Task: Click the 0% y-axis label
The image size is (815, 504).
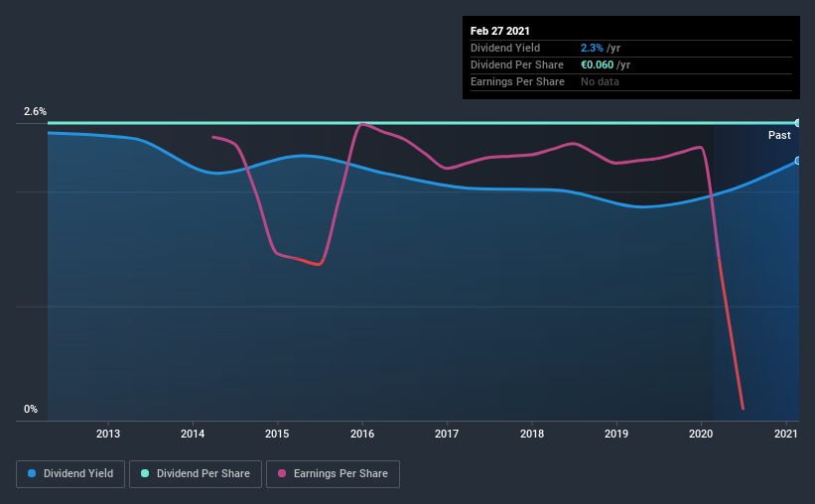Action: click(31, 409)
